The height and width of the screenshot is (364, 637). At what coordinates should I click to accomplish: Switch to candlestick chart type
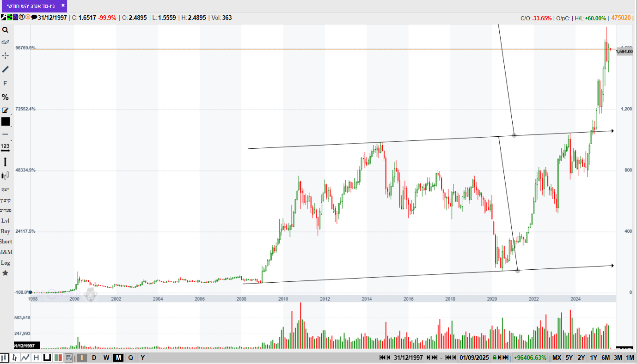pos(4,358)
